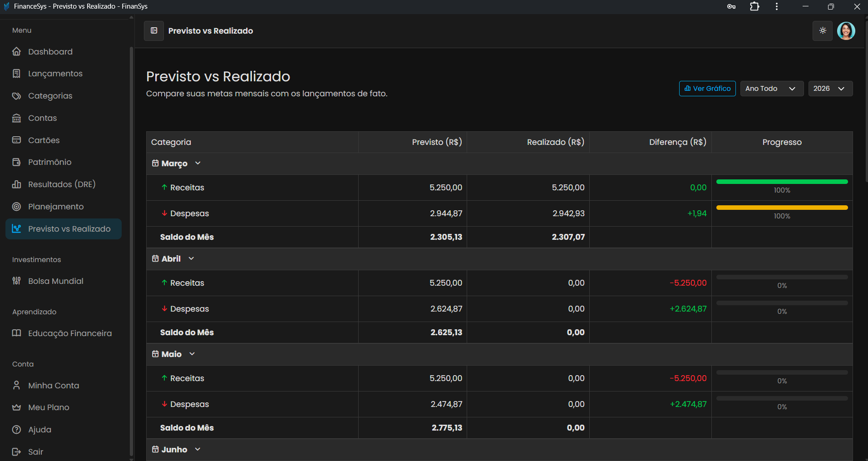Go to Planejamento in the menu
This screenshot has height=461, width=868.
pyautogui.click(x=56, y=207)
